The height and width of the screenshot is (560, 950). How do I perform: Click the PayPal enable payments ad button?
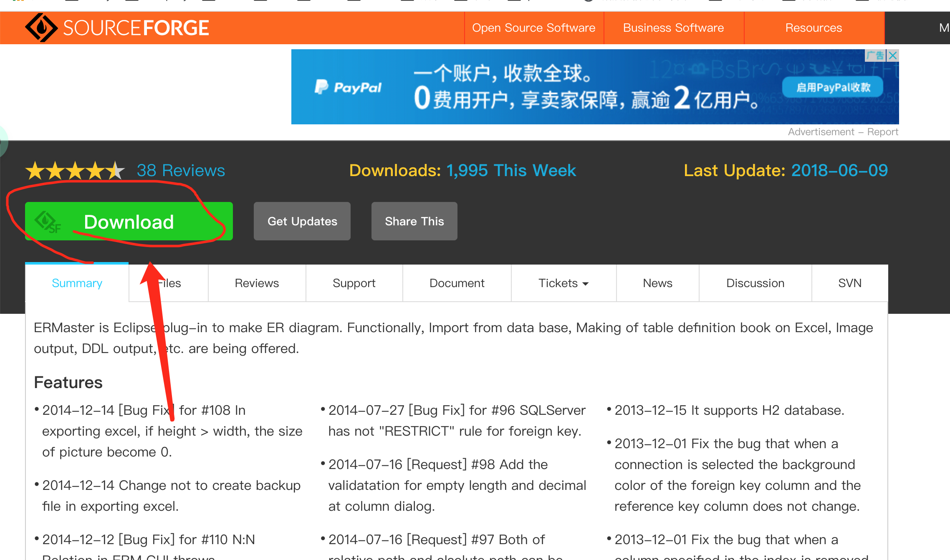tap(833, 87)
